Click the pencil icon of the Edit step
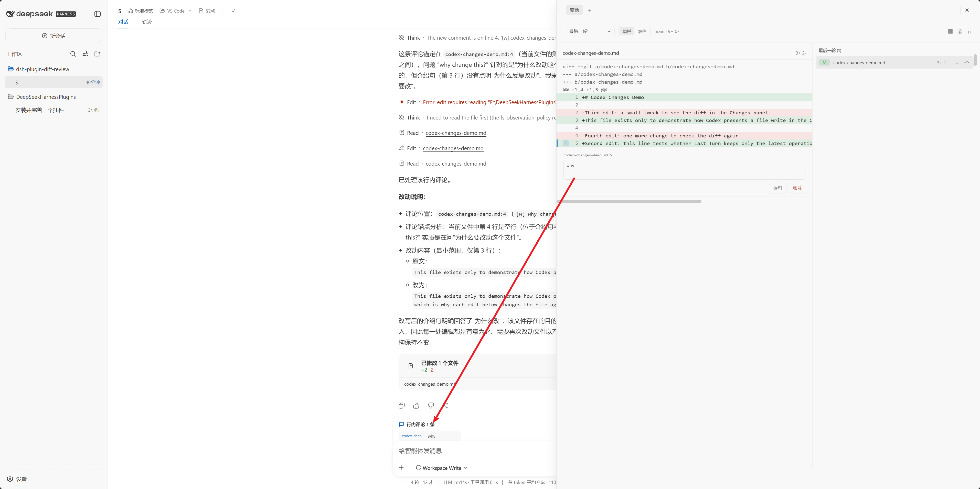The image size is (980, 489). (x=401, y=148)
